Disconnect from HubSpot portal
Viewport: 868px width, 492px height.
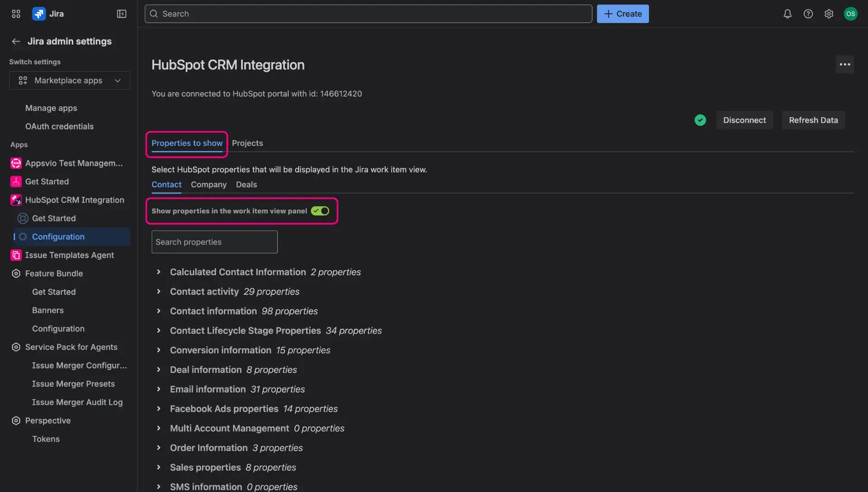click(x=745, y=120)
